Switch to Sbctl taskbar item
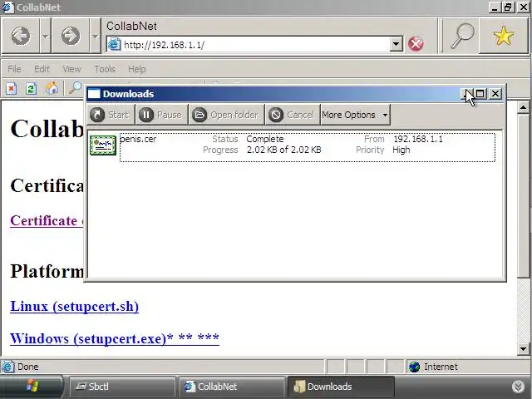The image size is (532, 399). coord(122,387)
